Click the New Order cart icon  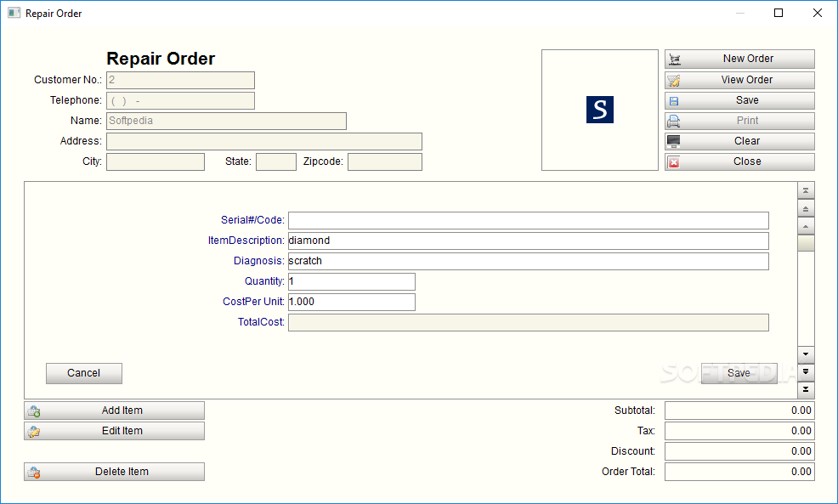coord(675,59)
